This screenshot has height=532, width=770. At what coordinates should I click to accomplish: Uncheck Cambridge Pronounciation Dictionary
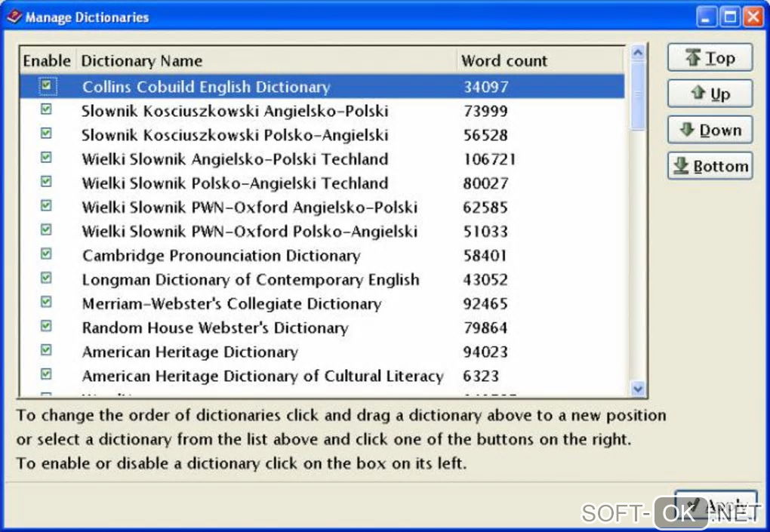(46, 254)
